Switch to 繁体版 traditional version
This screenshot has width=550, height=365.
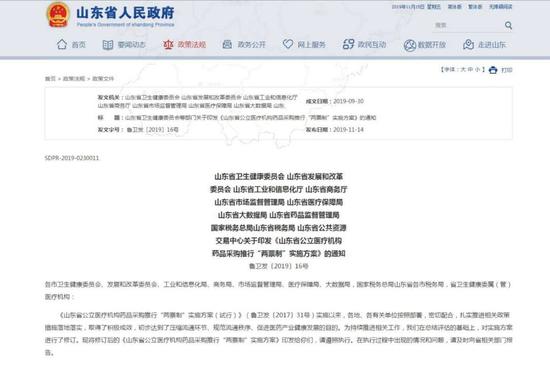pyautogui.click(x=475, y=7)
